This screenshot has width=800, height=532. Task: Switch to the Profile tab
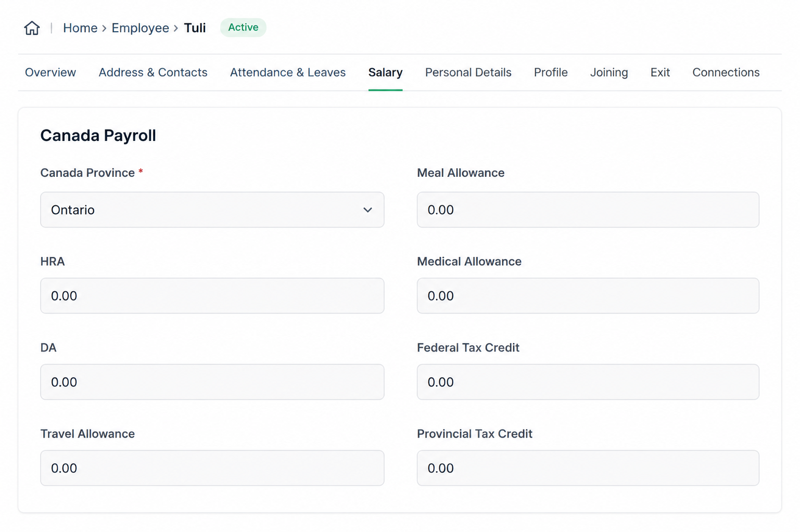click(x=551, y=72)
